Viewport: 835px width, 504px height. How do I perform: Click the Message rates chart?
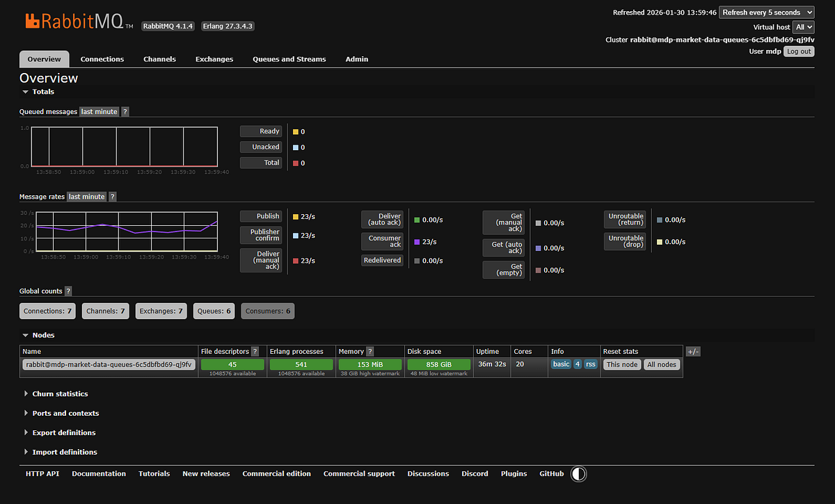(125, 231)
